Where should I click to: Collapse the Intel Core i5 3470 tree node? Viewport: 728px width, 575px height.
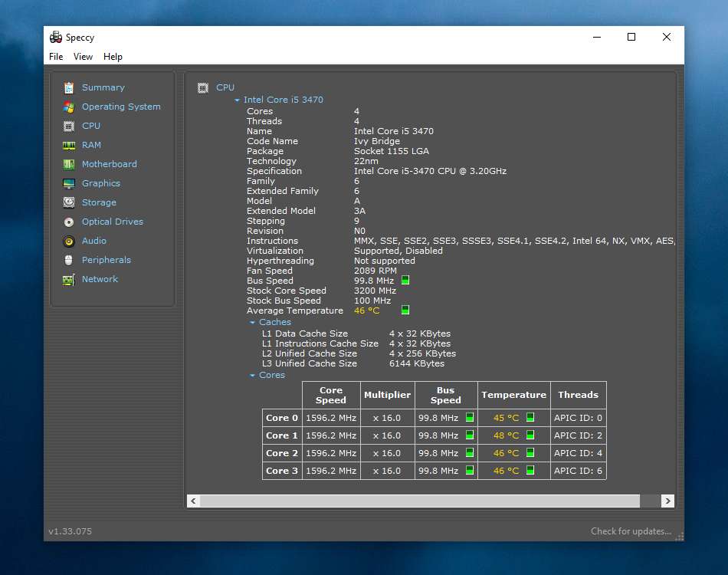point(238,100)
